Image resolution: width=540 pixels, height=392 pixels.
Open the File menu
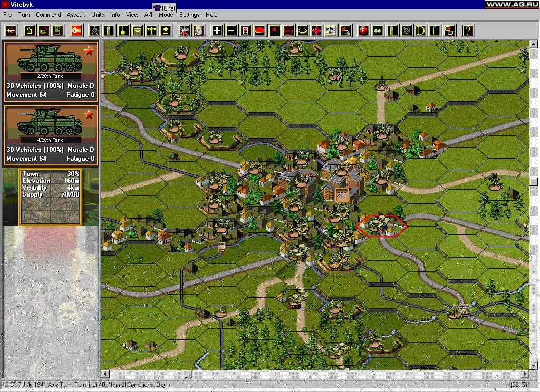(7, 15)
